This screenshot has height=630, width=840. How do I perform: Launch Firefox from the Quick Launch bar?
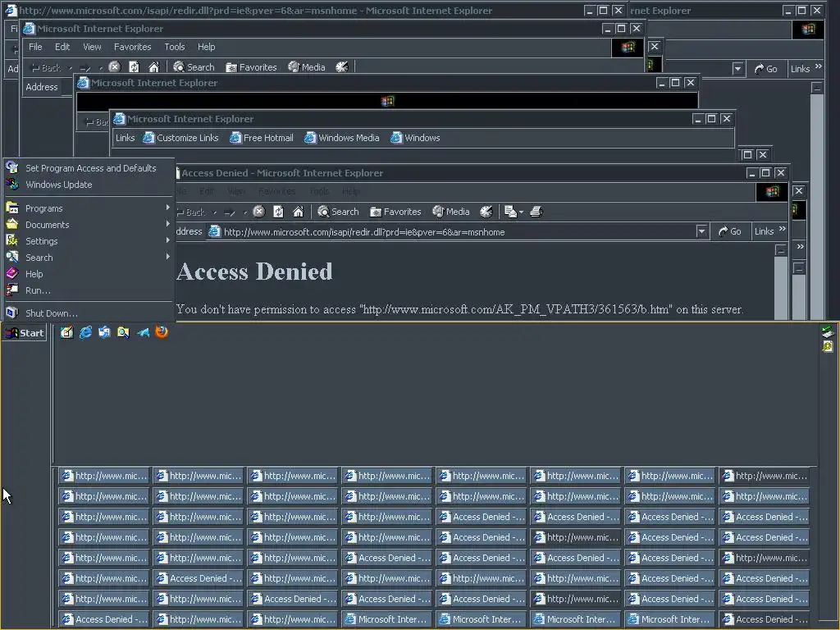(162, 332)
